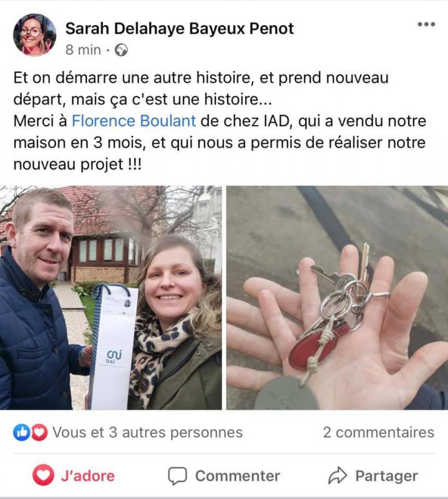Click the heart icon beside J'adore
The image size is (448, 499).
pyautogui.click(x=43, y=475)
